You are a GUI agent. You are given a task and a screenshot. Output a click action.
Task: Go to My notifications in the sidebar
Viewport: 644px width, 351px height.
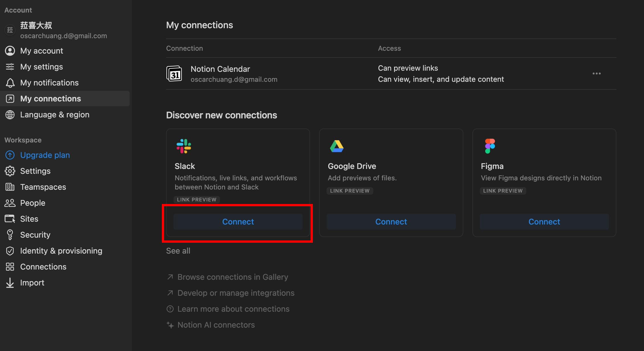click(x=65, y=83)
